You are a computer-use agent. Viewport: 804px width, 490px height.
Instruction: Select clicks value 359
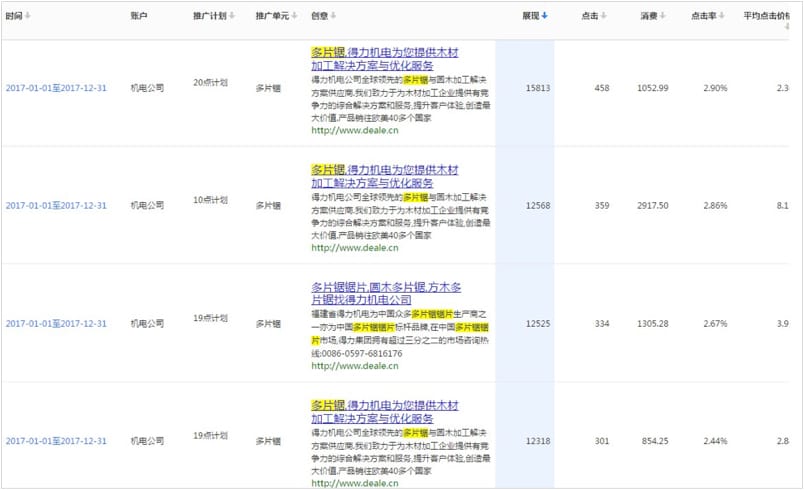602,206
